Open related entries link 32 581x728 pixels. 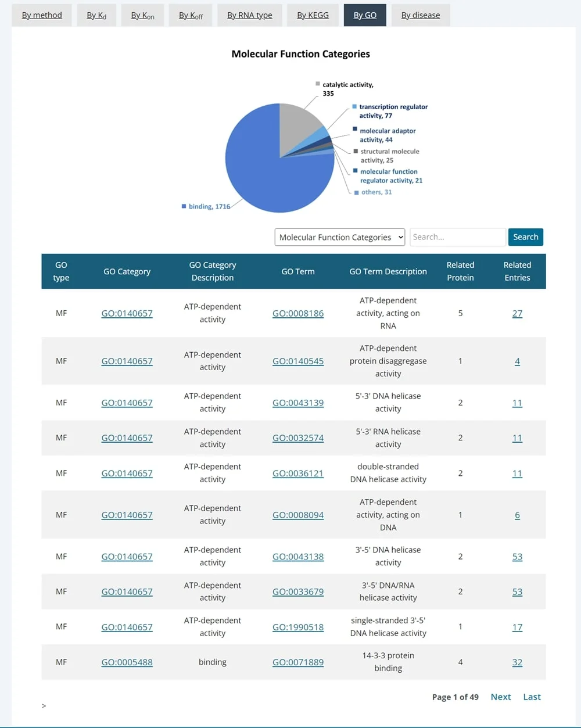[517, 662]
